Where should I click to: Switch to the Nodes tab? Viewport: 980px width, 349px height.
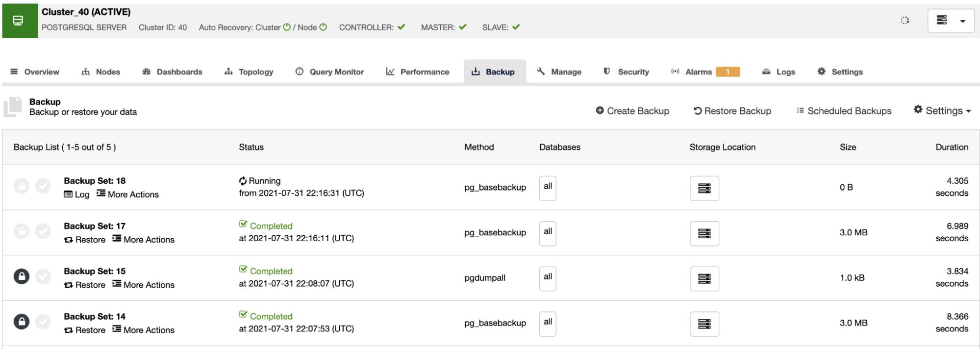(x=101, y=72)
